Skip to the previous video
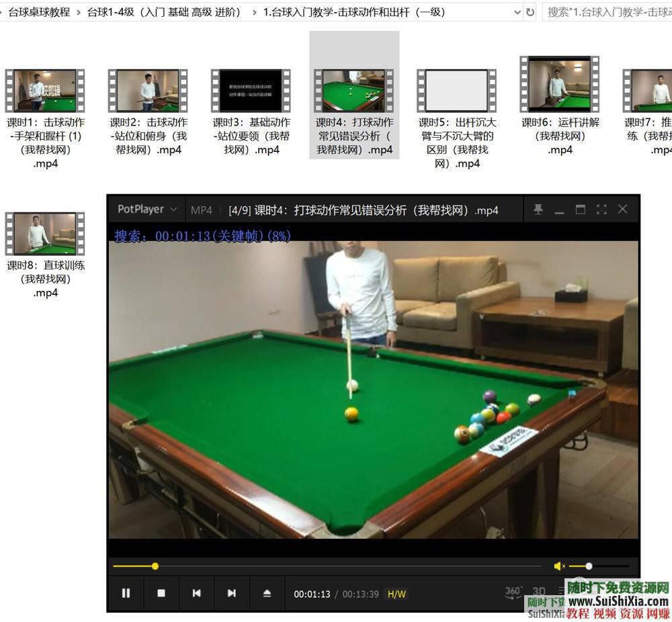This screenshot has height=622, width=672. point(197,593)
